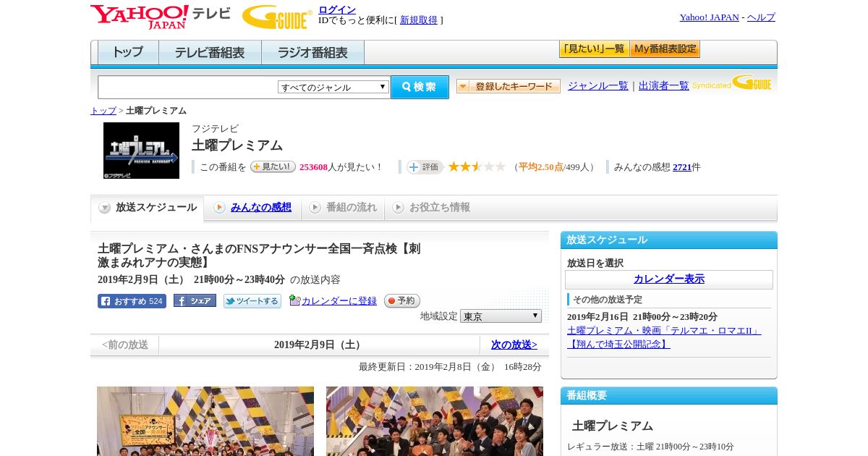Click the Facebook シェア button

[x=195, y=300]
